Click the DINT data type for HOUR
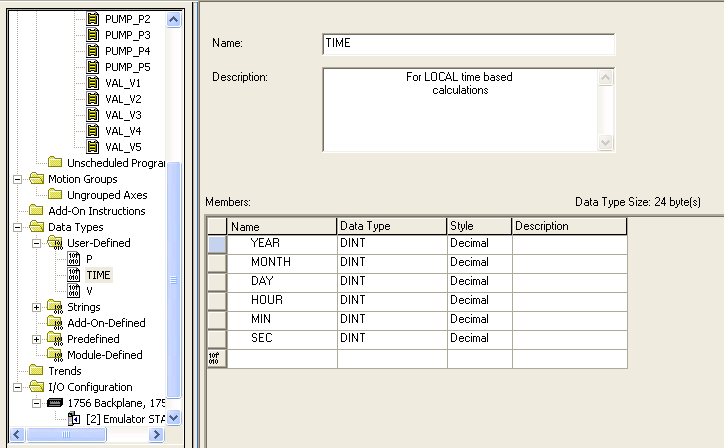 (x=392, y=301)
